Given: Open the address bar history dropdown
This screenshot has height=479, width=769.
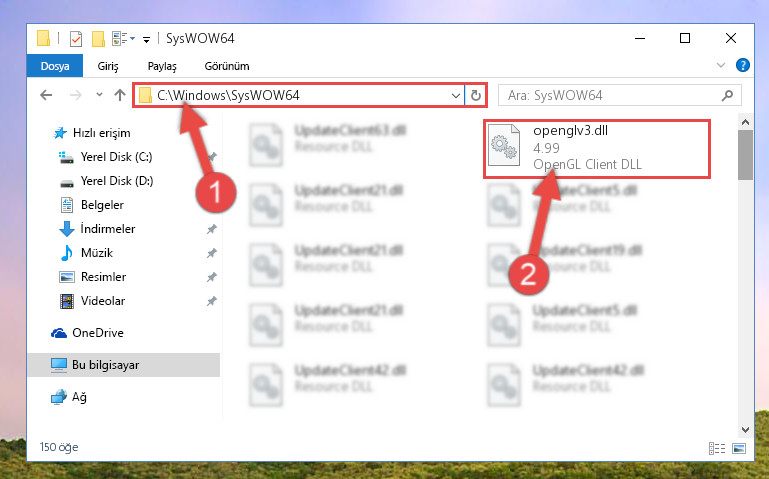Looking at the screenshot, I should 456,96.
